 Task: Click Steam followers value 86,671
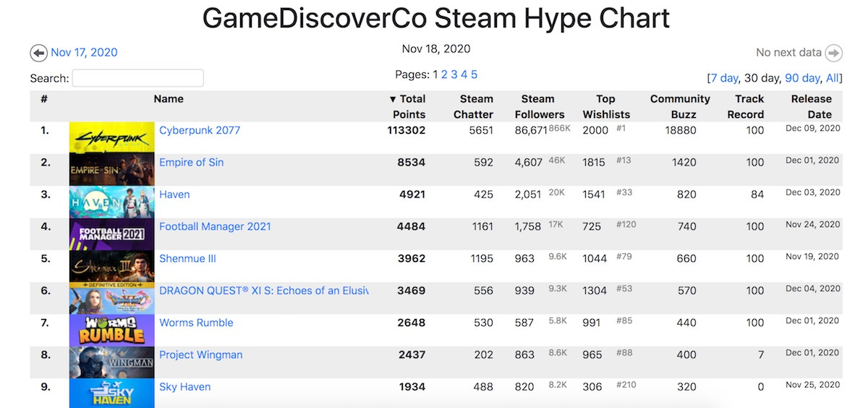(x=531, y=130)
